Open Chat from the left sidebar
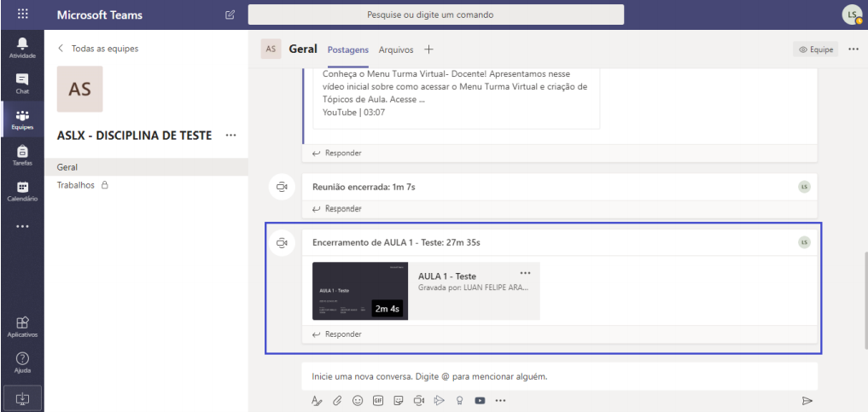Image resolution: width=868 pixels, height=412 pixels. coord(22,84)
